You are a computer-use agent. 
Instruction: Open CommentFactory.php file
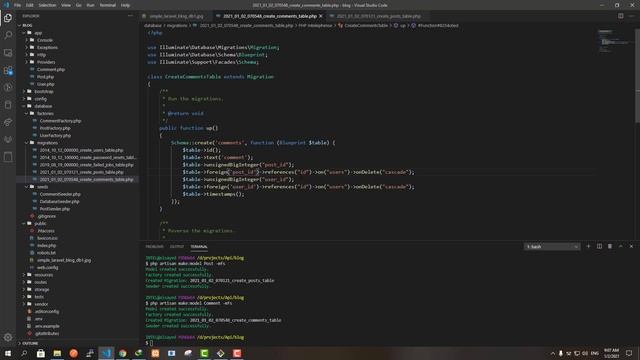(x=60, y=121)
